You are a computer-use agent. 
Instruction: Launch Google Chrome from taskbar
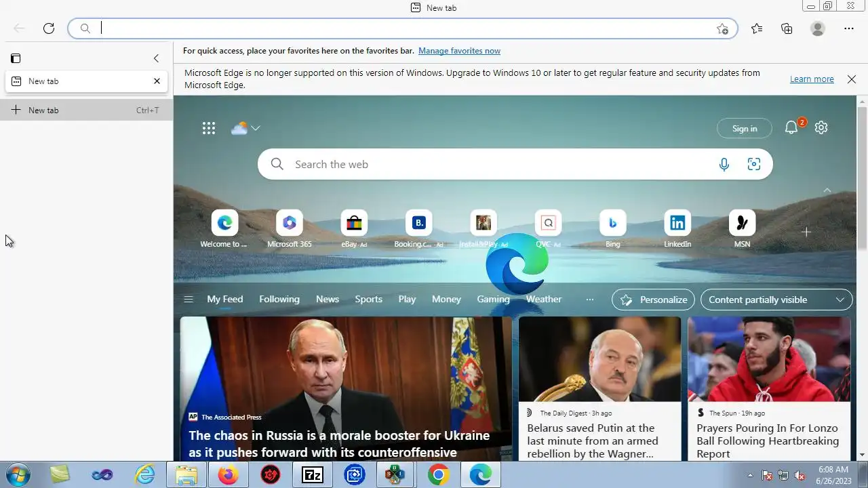tap(438, 476)
